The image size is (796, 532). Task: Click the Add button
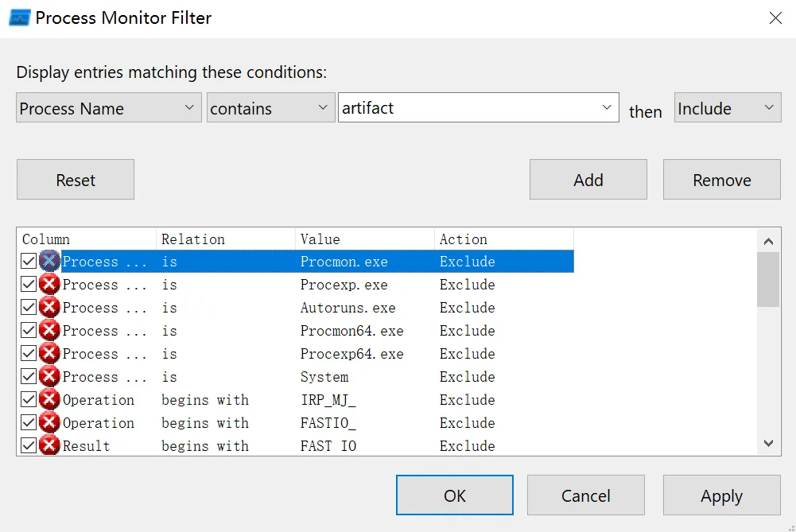pos(588,180)
